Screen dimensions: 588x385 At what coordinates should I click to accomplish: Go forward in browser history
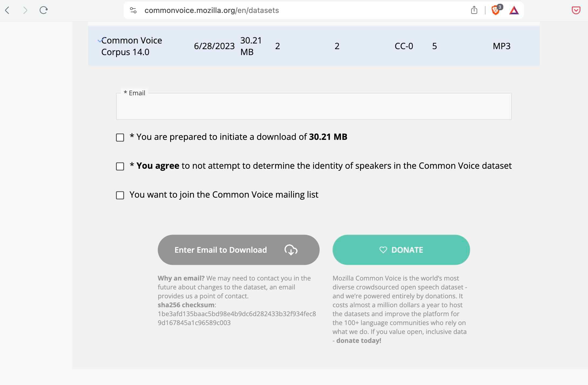(x=25, y=10)
